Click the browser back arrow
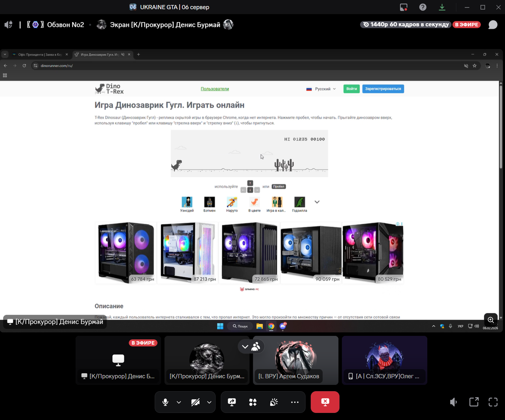Viewport: 505px width, 420px height. [6, 66]
